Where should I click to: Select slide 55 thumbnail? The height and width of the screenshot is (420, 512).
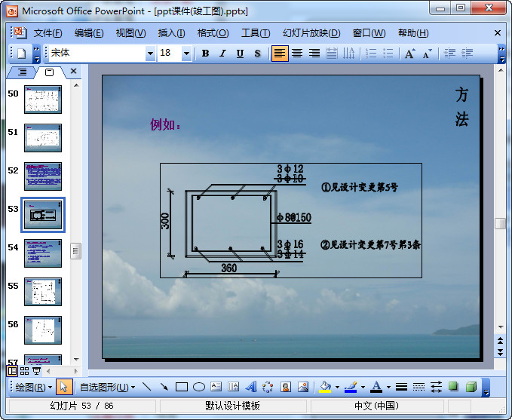43,291
